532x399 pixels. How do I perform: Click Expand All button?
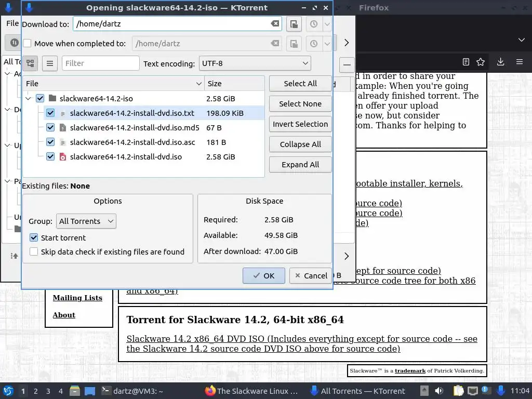300,165
